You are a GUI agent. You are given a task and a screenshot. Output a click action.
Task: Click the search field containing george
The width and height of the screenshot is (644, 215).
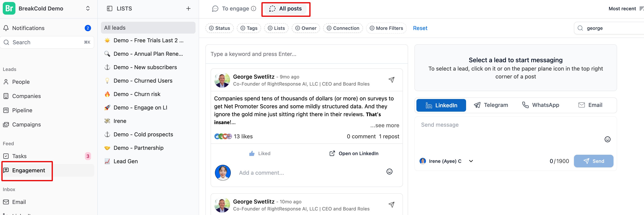pos(609,28)
